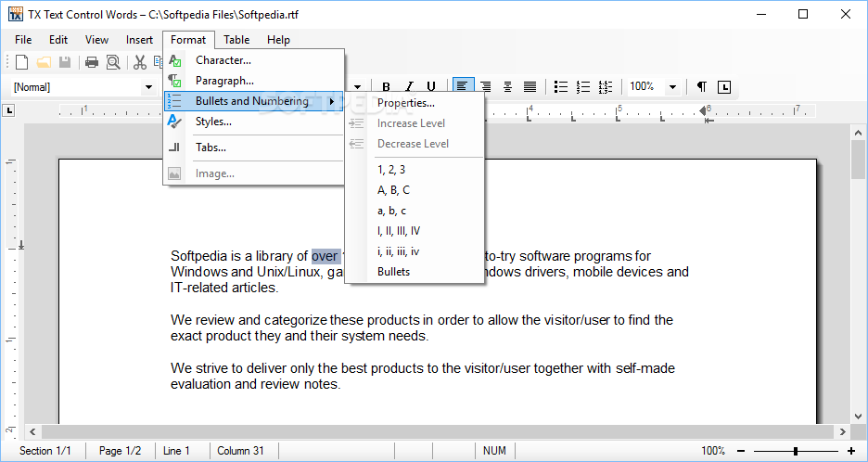Click the Section 1/1 status entry
868x462 pixels.
click(45, 451)
